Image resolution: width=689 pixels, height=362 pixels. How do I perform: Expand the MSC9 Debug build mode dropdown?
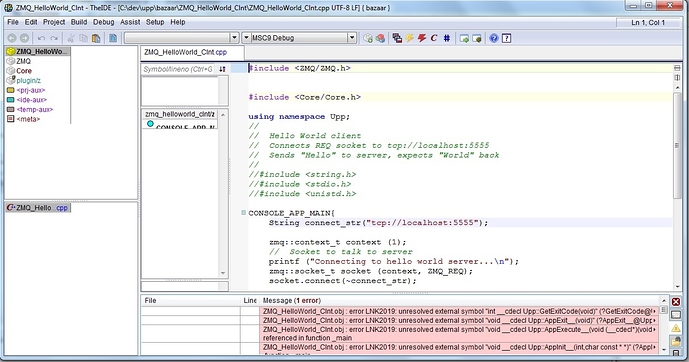(x=352, y=38)
